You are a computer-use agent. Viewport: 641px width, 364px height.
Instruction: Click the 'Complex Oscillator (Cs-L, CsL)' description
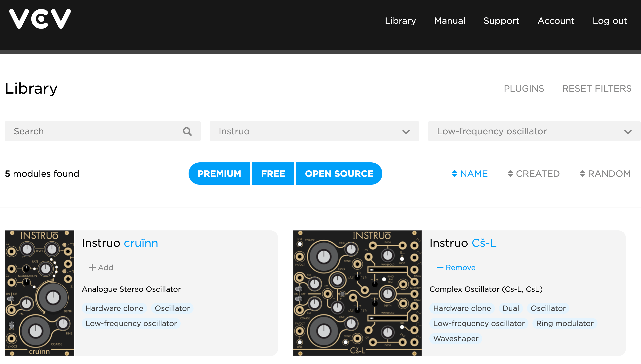click(486, 289)
